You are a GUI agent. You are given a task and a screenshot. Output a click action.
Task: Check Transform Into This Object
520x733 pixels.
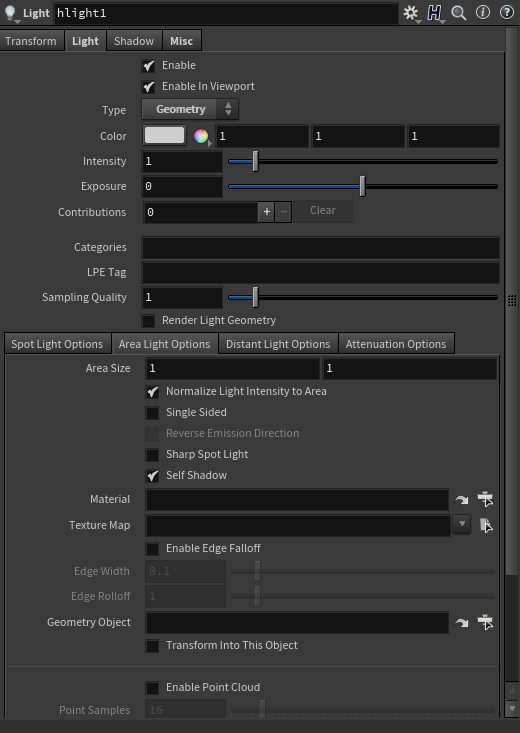click(152, 646)
